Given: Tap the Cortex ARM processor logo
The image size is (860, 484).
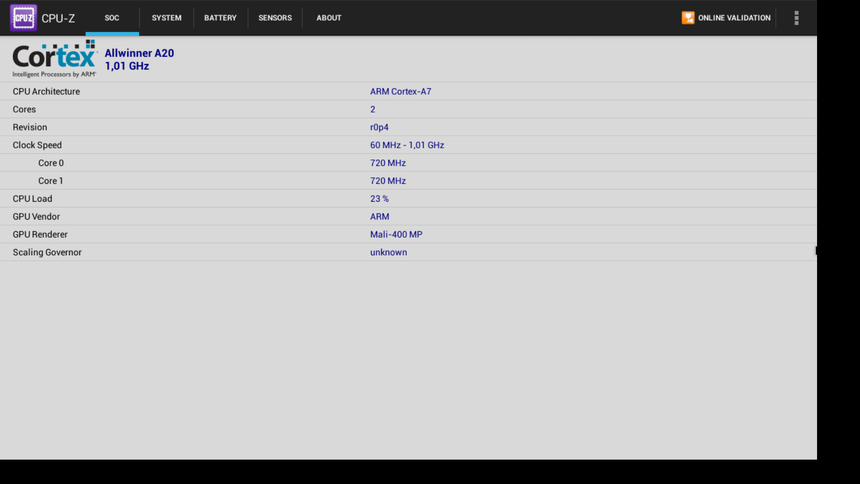Looking at the screenshot, I should [54, 59].
